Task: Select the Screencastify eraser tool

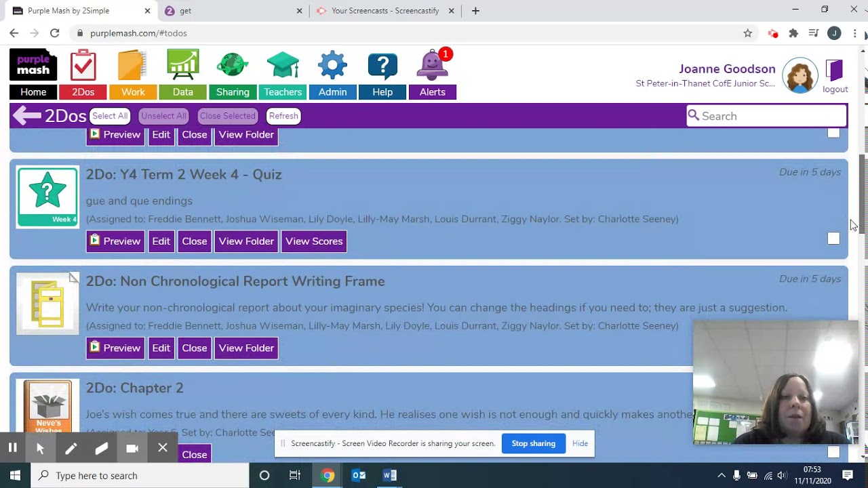Action: coord(101,448)
